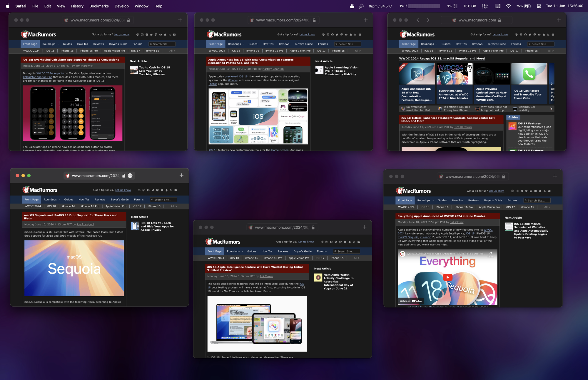This screenshot has width=588, height=380.
Task: Click RSS feed icon in the front page window
Action: [548, 35]
